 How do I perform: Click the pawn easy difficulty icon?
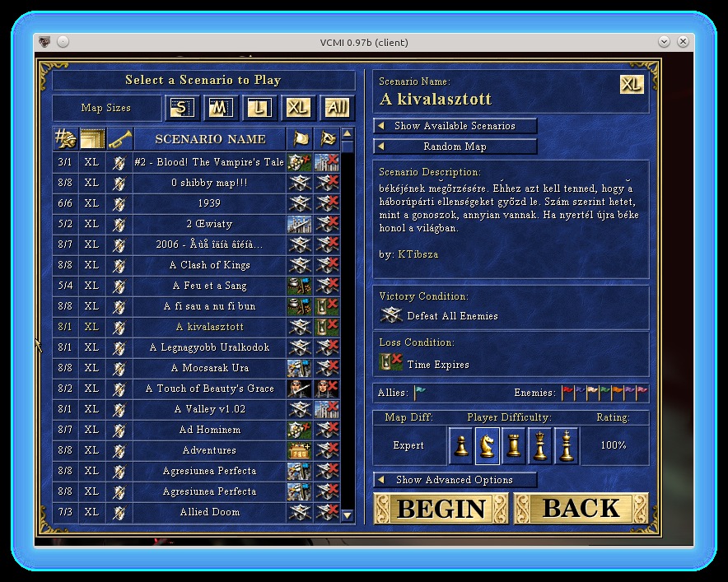point(462,445)
